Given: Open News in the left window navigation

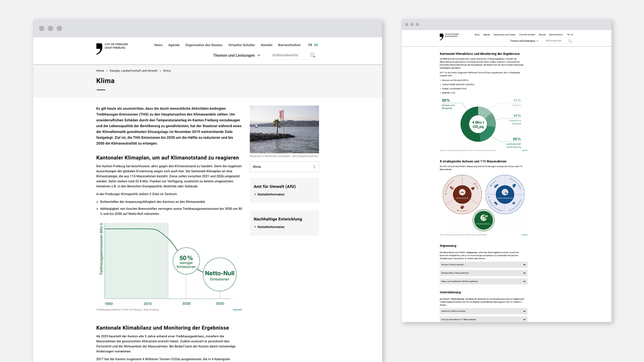Looking at the screenshot, I should point(158,45).
